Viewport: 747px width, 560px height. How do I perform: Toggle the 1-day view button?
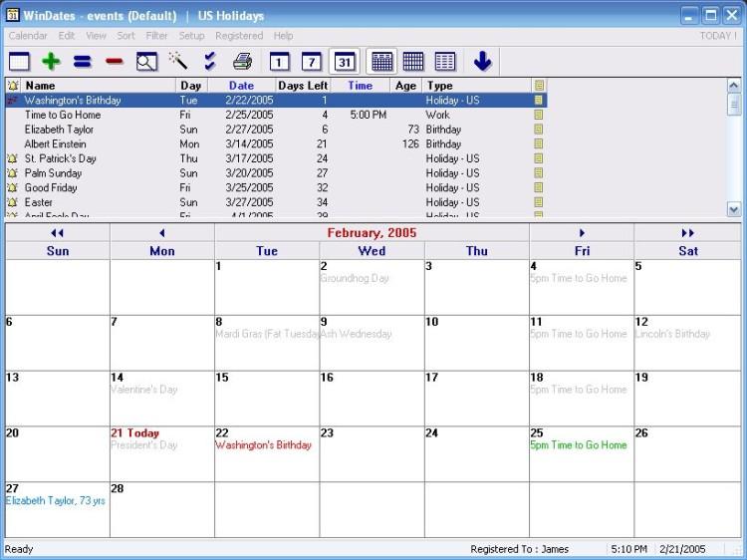point(280,62)
